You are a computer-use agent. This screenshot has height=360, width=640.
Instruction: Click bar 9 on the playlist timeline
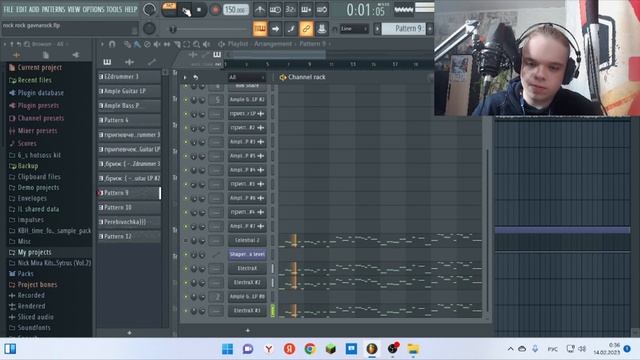coord(309,64)
